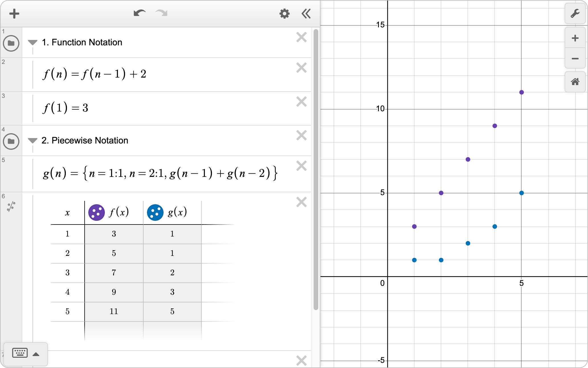
Task: Collapse the Function Notation folder
Action: 32,43
